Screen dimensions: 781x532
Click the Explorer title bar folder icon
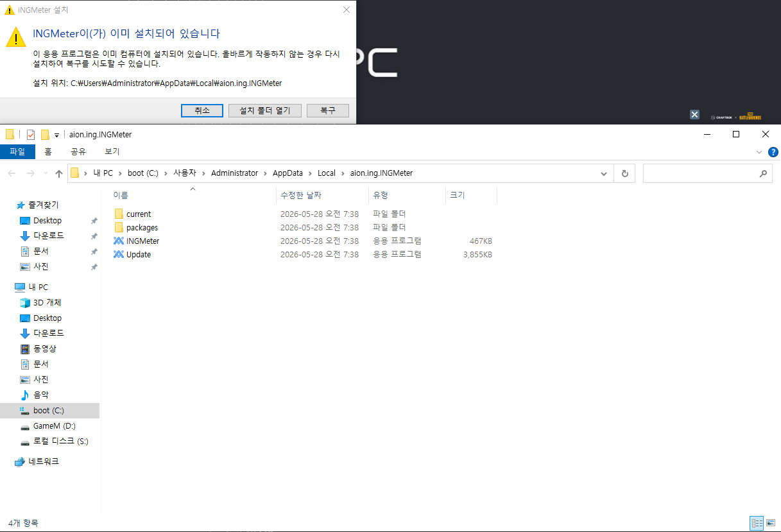(x=10, y=135)
